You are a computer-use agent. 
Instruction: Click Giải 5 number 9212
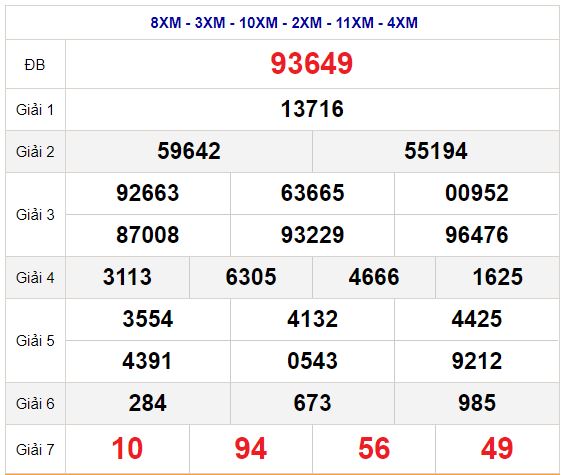pos(477,361)
